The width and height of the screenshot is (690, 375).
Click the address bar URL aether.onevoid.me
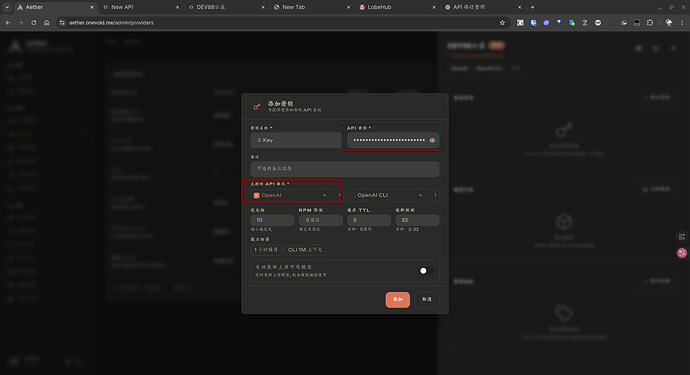pos(111,22)
